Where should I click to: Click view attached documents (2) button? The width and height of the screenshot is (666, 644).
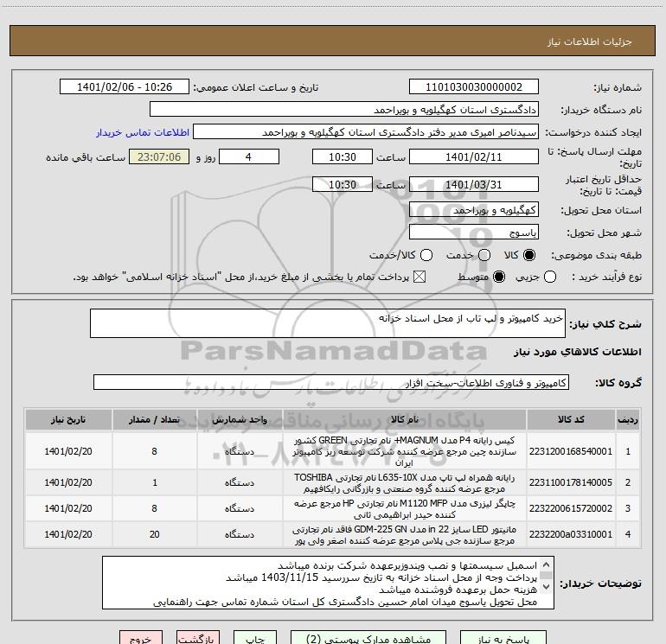[x=368, y=638]
